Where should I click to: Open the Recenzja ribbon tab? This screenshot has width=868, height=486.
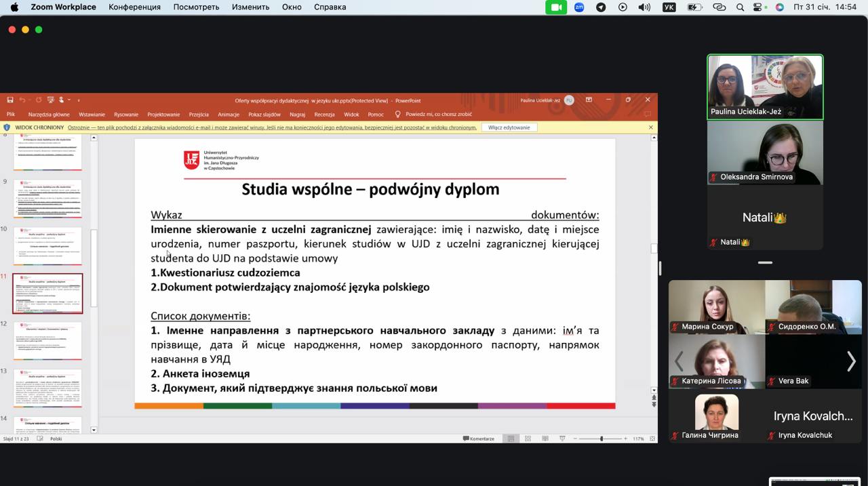pos(324,115)
